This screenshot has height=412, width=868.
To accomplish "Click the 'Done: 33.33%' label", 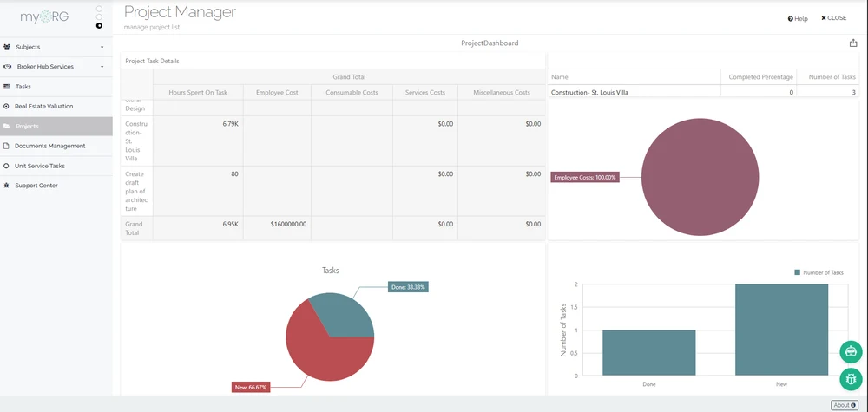I will [408, 287].
